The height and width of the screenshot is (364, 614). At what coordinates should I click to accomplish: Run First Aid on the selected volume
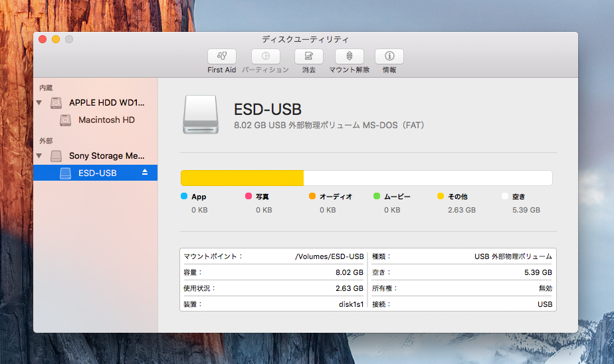(x=222, y=56)
